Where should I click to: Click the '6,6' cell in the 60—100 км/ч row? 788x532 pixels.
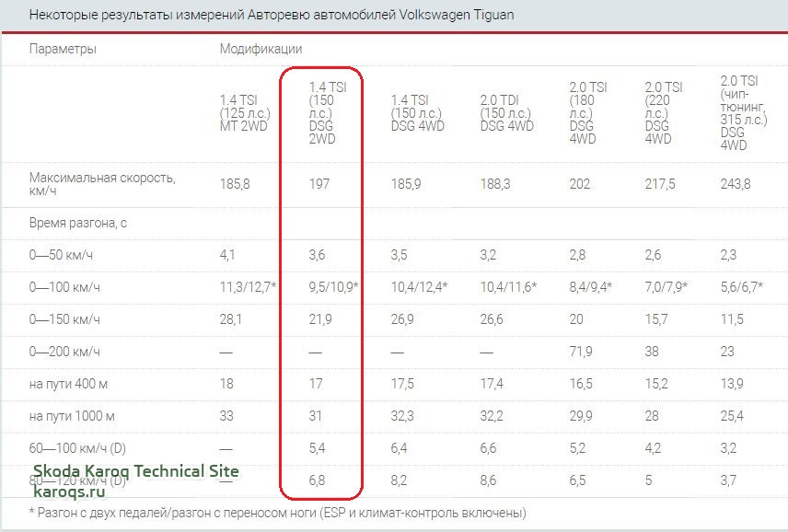coord(488,448)
